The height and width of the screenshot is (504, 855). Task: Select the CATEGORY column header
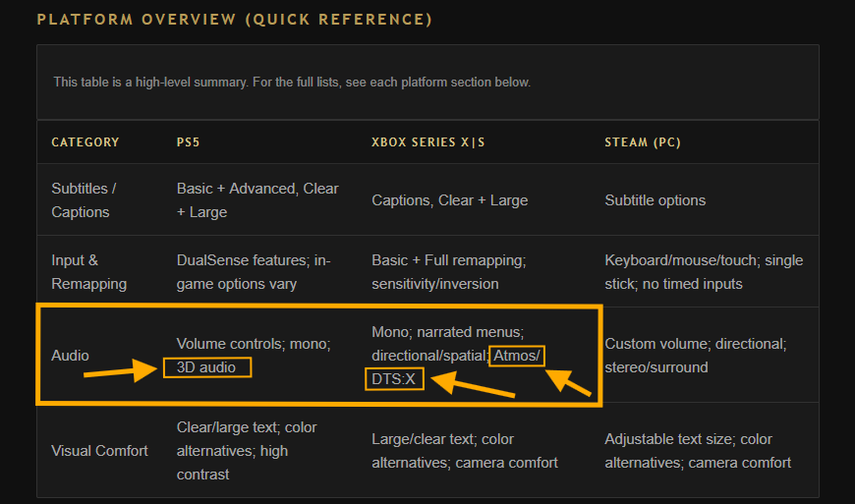(x=85, y=142)
